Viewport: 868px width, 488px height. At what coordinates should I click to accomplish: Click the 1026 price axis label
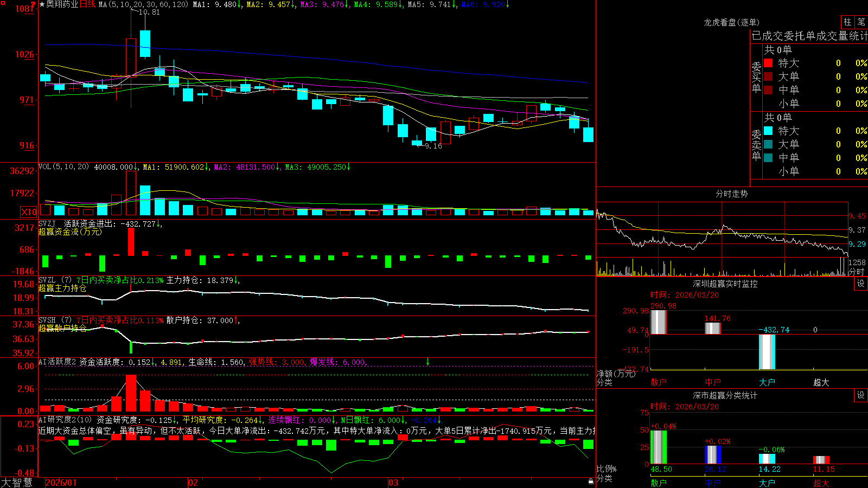(24, 54)
